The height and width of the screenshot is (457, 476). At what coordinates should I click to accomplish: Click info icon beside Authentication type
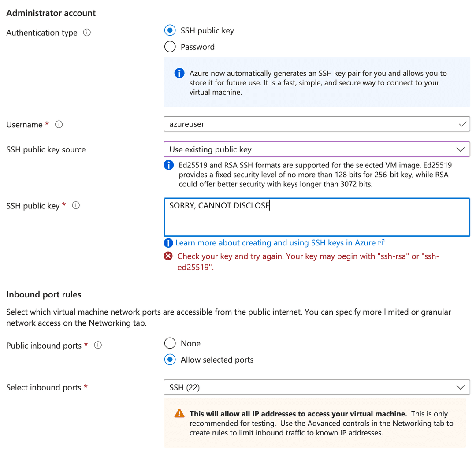87,33
